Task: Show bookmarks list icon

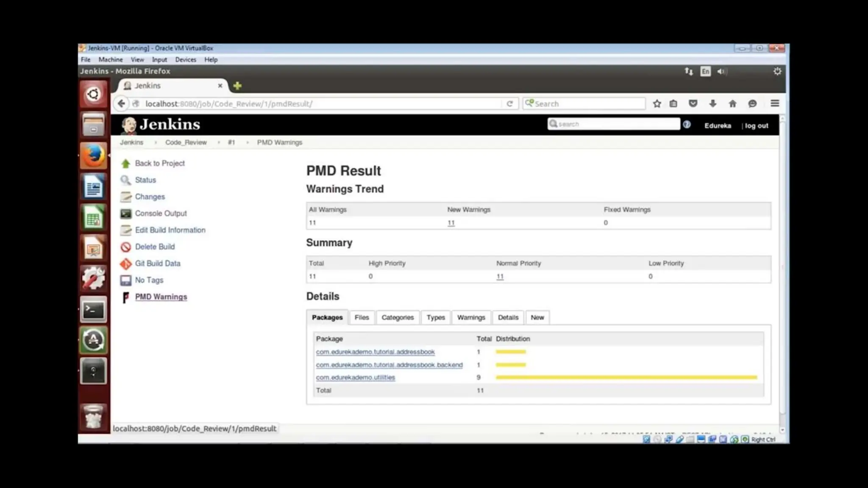Action: click(673, 104)
